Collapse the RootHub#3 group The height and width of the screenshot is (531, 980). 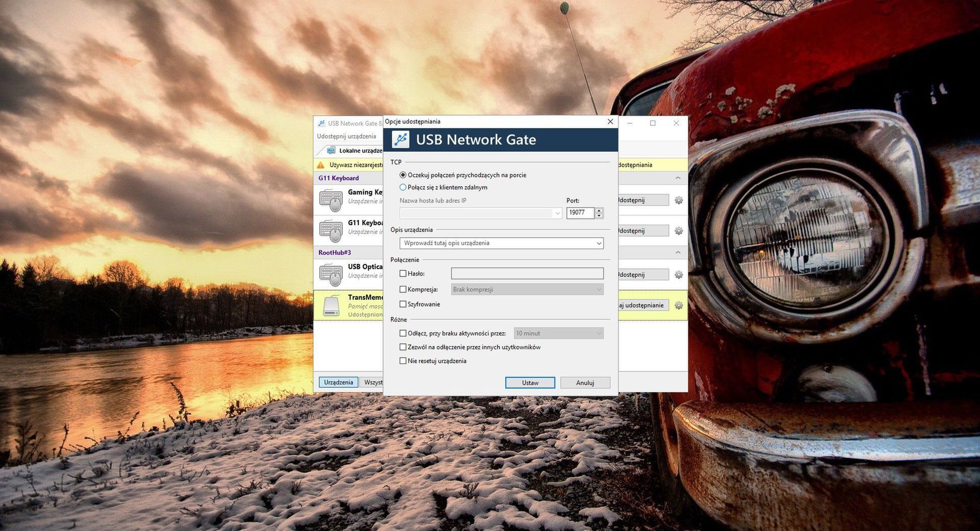coord(678,252)
